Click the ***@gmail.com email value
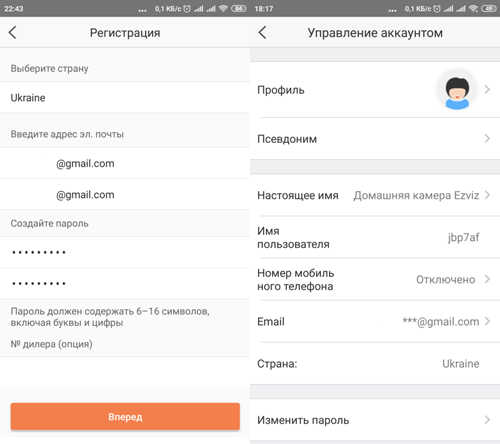The image size is (500, 444). pyautogui.click(x=441, y=321)
